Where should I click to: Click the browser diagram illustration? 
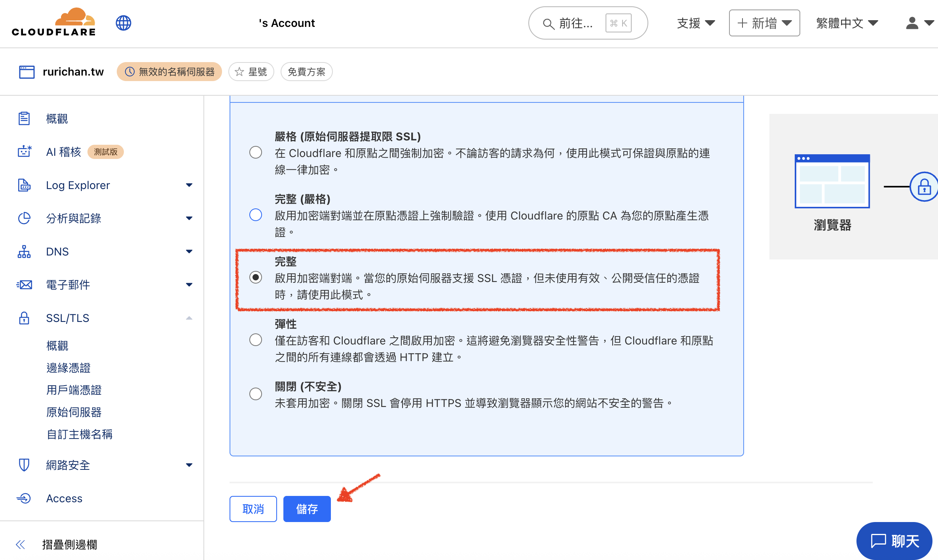(x=832, y=181)
